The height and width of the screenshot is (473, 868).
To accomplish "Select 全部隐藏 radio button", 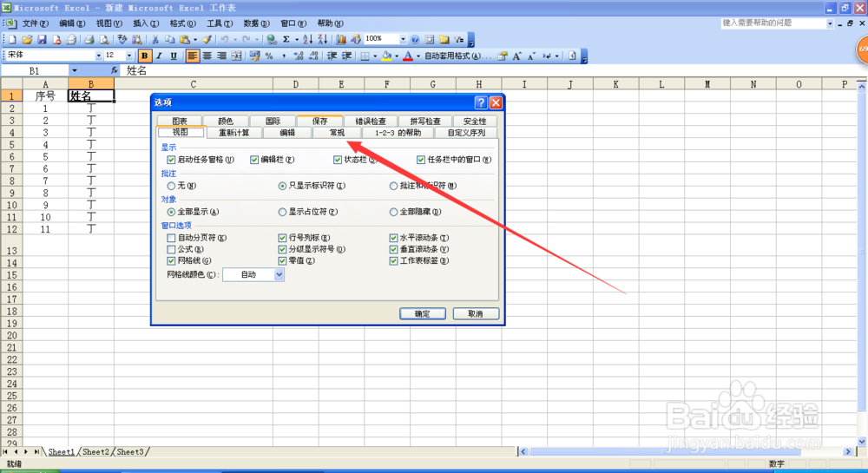I will point(393,212).
